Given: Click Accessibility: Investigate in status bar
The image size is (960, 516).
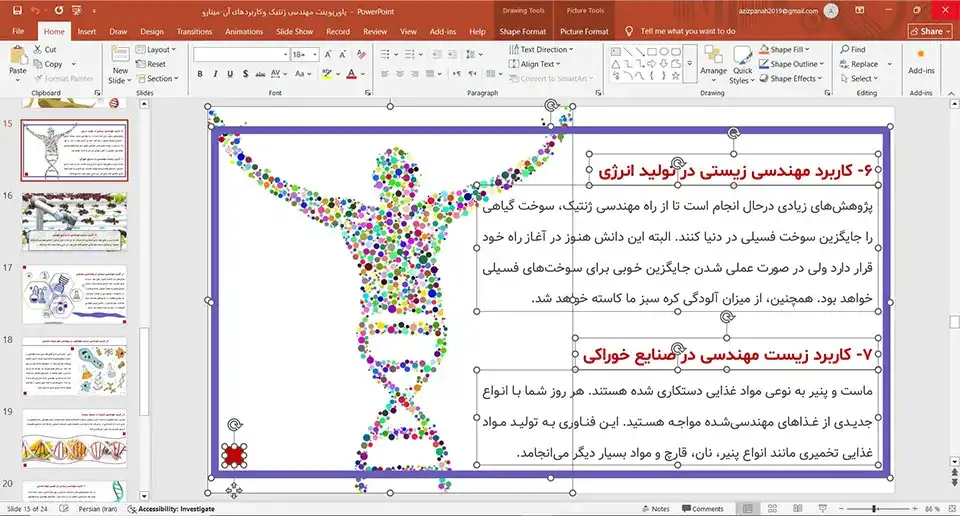Looking at the screenshot, I should [x=171, y=509].
